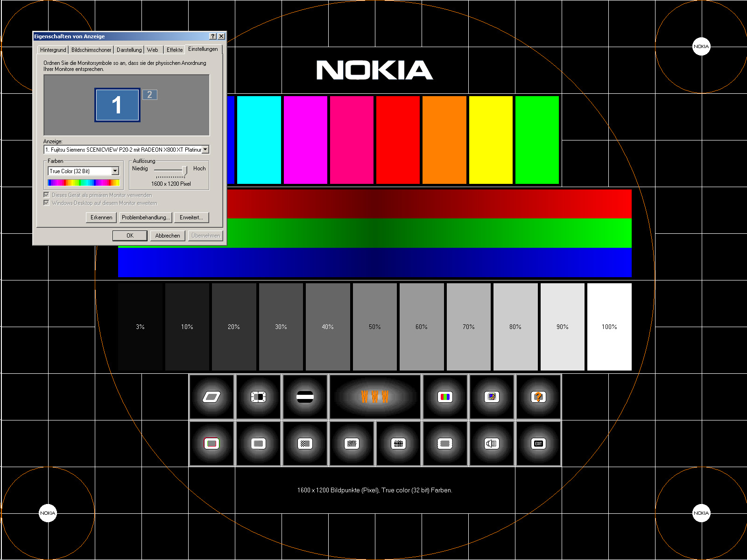Switch to the Bildschirmschoner tab

(91, 50)
